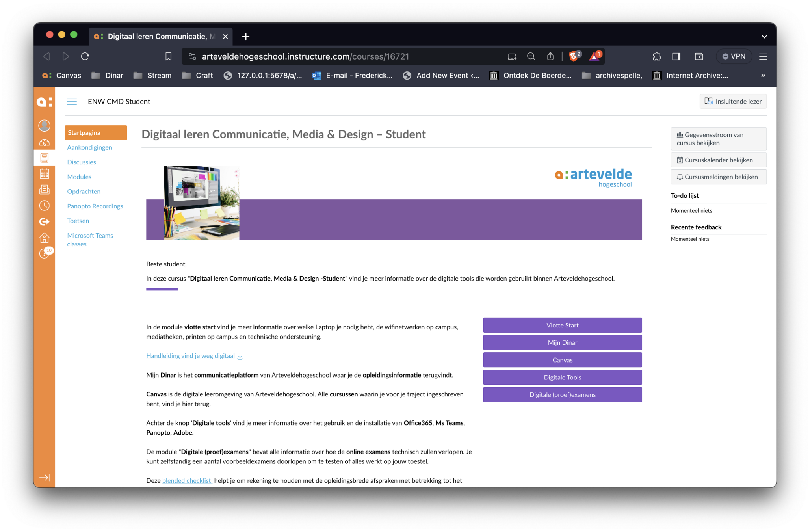
Task: Select Aankondigingen in course navigation
Action: 89,147
